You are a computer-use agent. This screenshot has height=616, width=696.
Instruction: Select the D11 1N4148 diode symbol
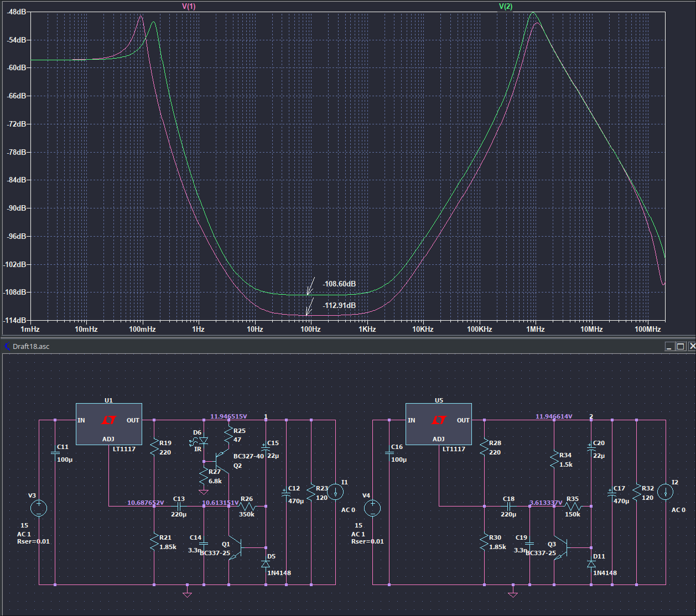click(x=591, y=563)
